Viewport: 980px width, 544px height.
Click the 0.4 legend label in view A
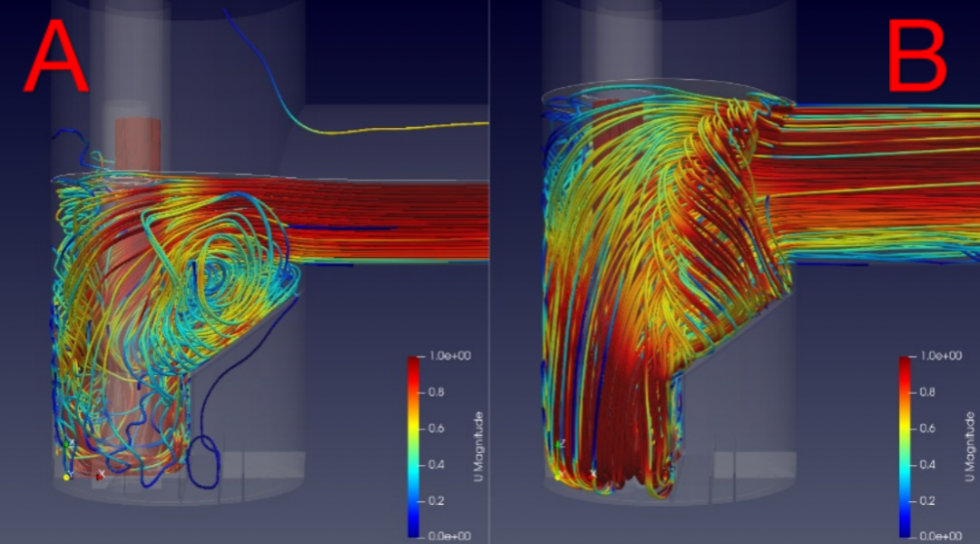coord(436,465)
